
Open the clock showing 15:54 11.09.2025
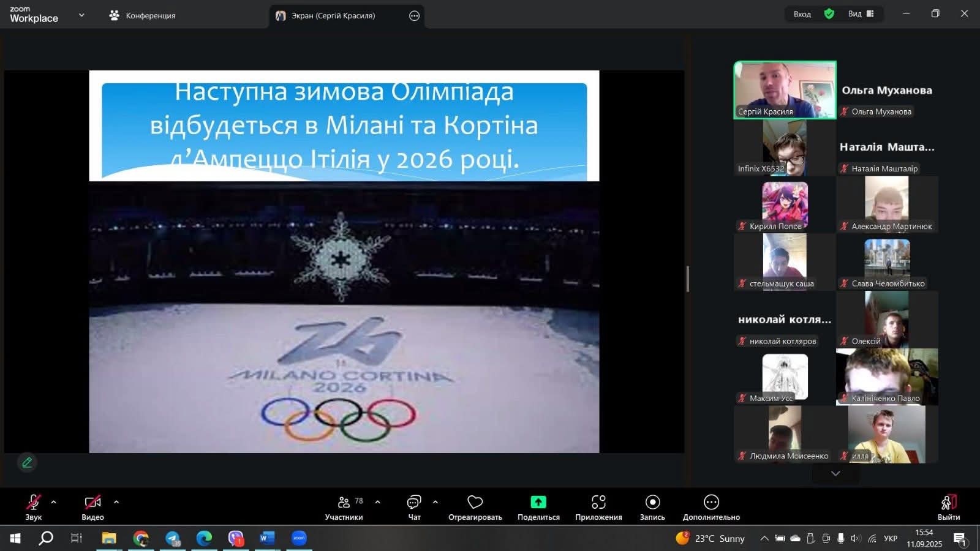coord(924,538)
